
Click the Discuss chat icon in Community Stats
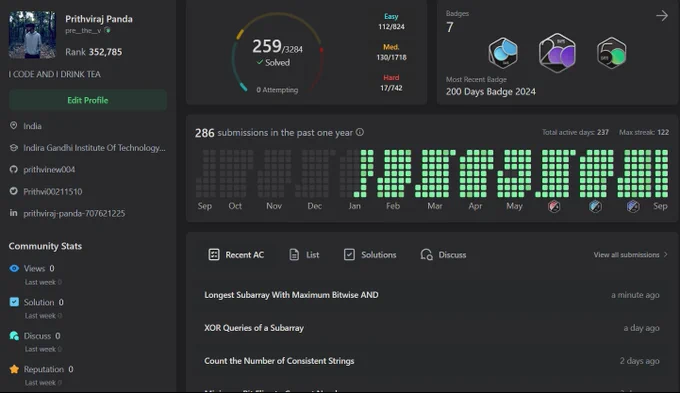pyautogui.click(x=14, y=336)
